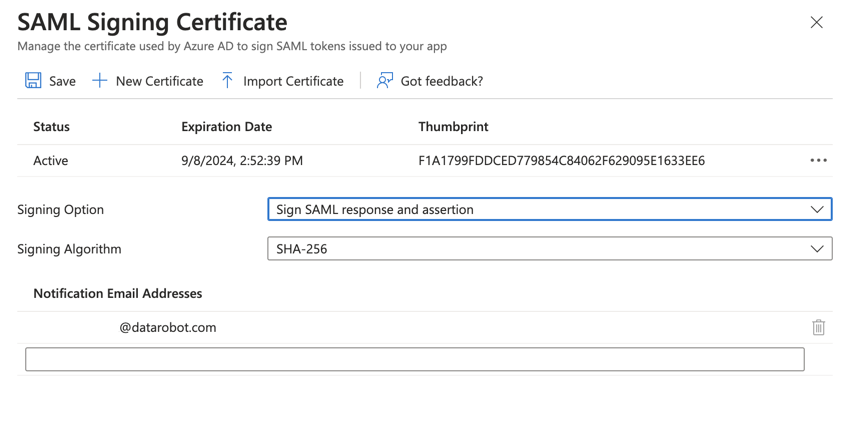Image resolution: width=852 pixels, height=426 pixels.
Task: Click the Expiration Date column header
Action: pyautogui.click(x=226, y=127)
